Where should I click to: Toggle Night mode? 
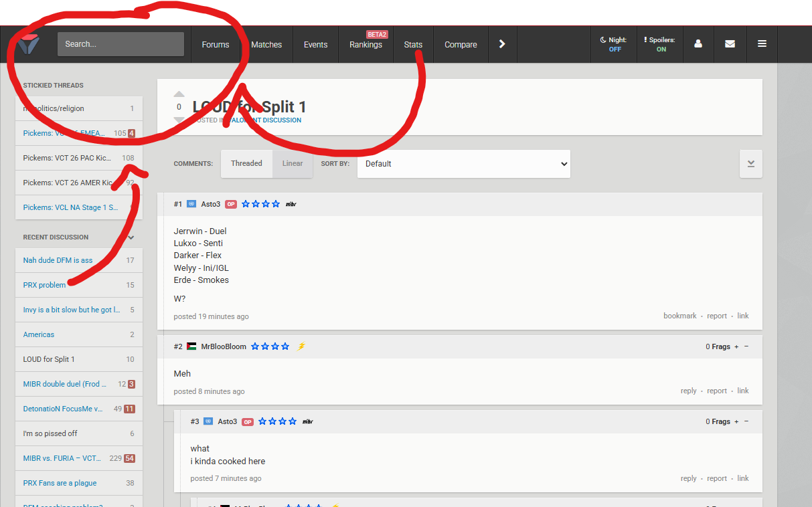tap(615, 44)
